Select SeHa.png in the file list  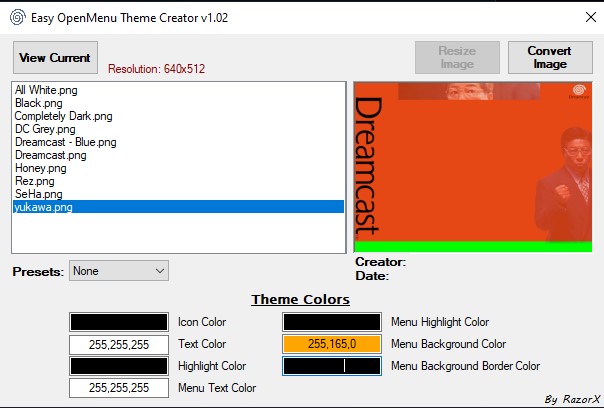click(178, 194)
